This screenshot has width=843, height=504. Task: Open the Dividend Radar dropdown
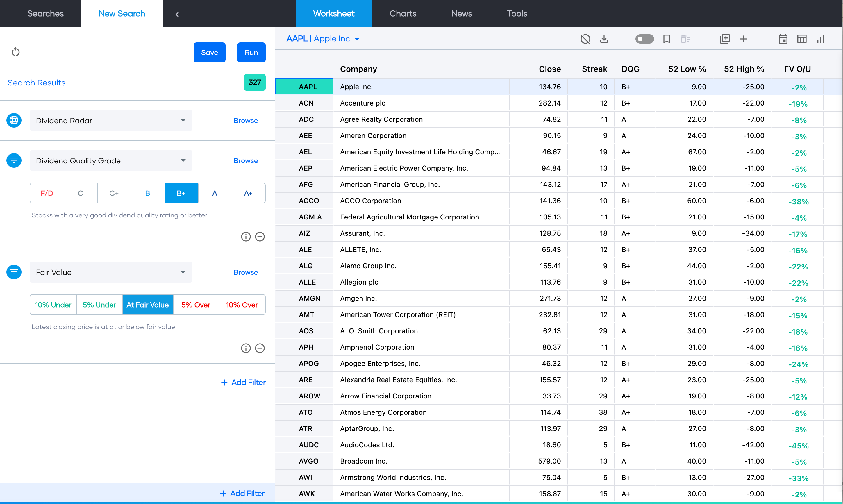(111, 121)
